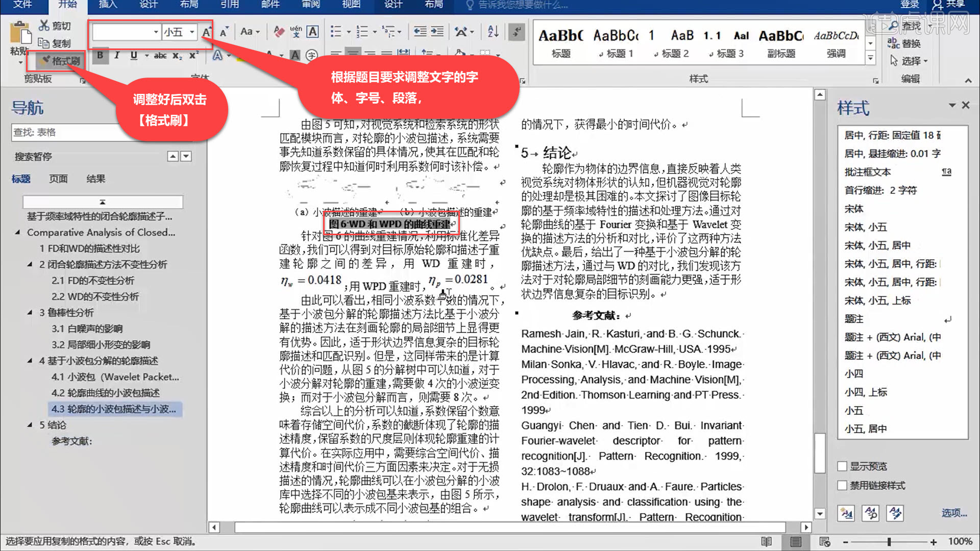Screen dimensions: 980x551
Task: Click the 替换 button
Action: pyautogui.click(x=904, y=43)
